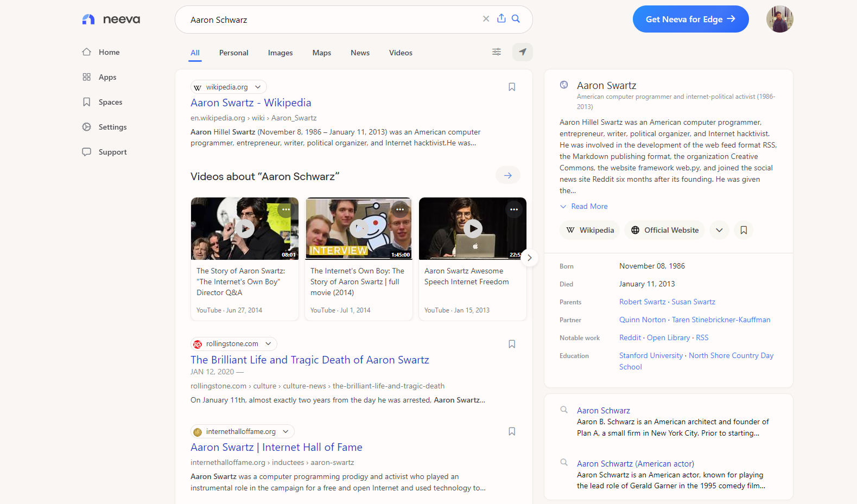Switch to the Personal tab
The width and height of the screenshot is (857, 504).
coord(234,53)
